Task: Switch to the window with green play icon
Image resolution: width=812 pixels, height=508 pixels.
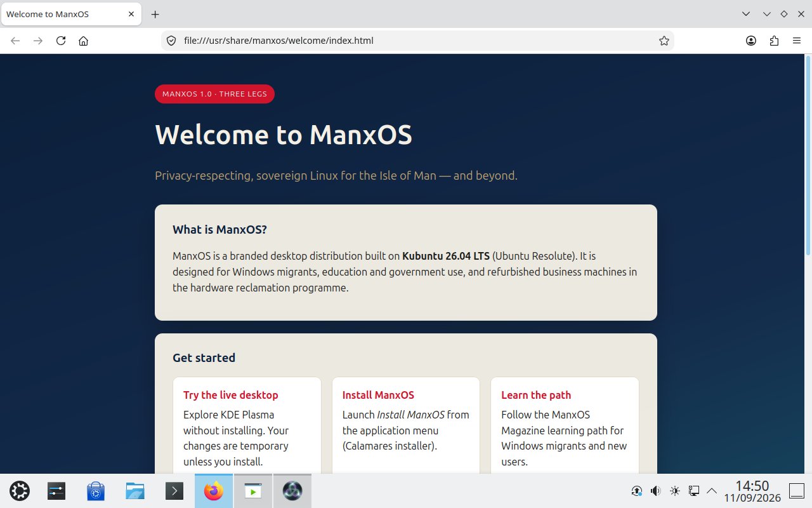Action: click(253, 491)
